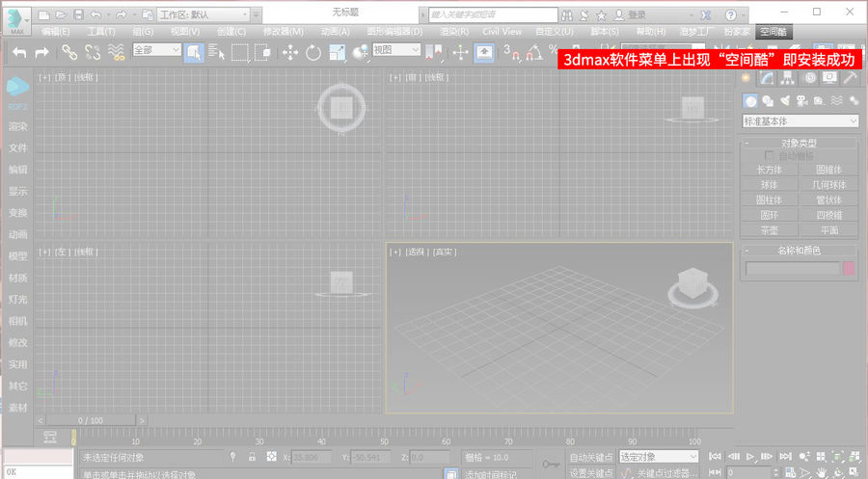The height and width of the screenshot is (479, 868).
Task: Click the 材质 item in left sidebar
Action: coord(17,278)
